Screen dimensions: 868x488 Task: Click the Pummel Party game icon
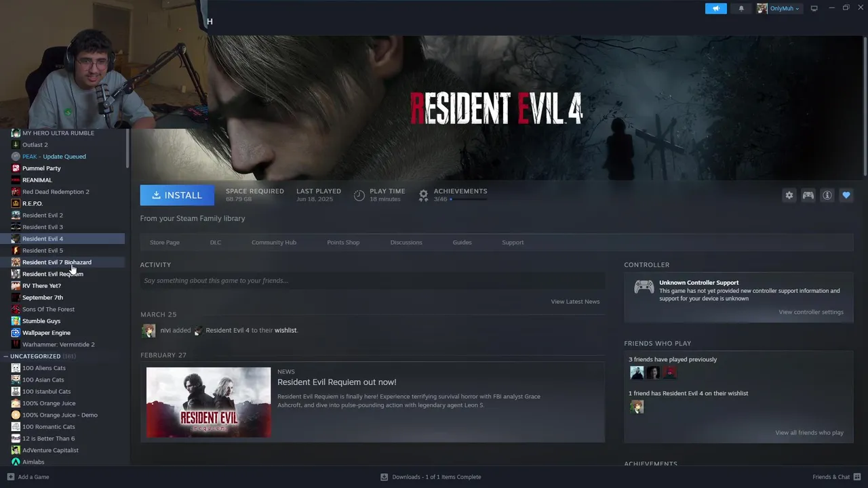pyautogui.click(x=16, y=168)
